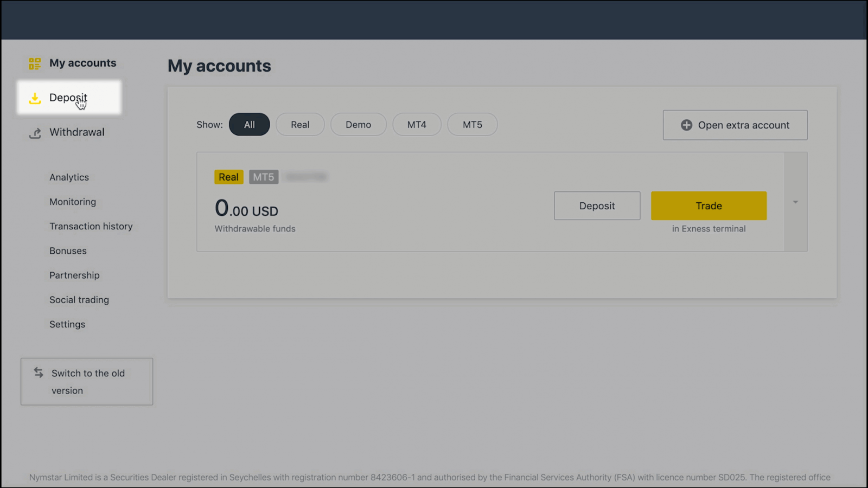Filter accounts by MT4

[x=417, y=125]
